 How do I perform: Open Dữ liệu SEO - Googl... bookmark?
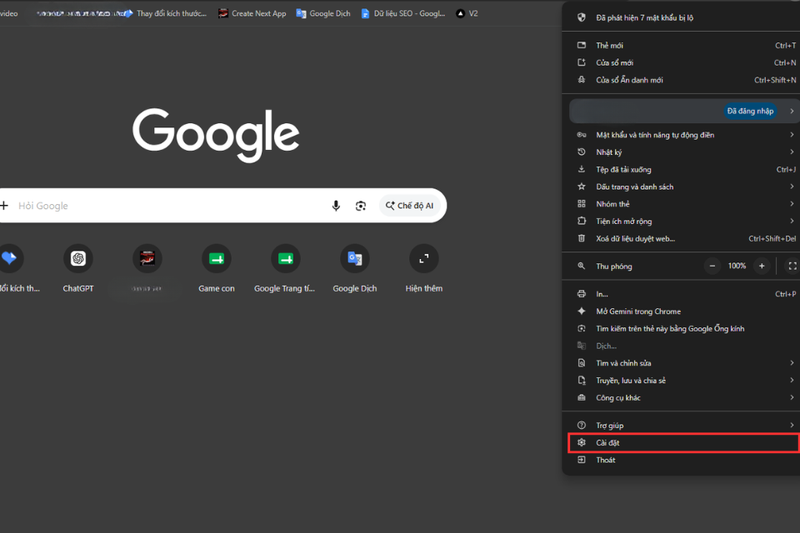coord(403,13)
